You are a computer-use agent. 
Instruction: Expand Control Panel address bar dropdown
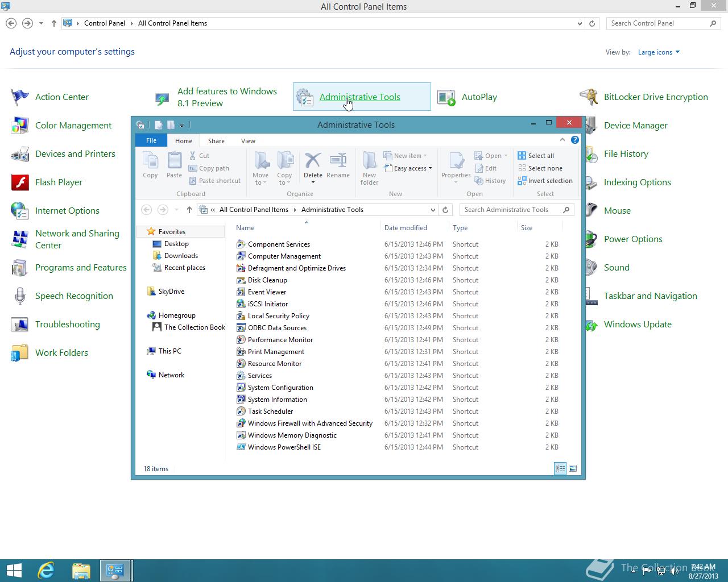pos(580,23)
